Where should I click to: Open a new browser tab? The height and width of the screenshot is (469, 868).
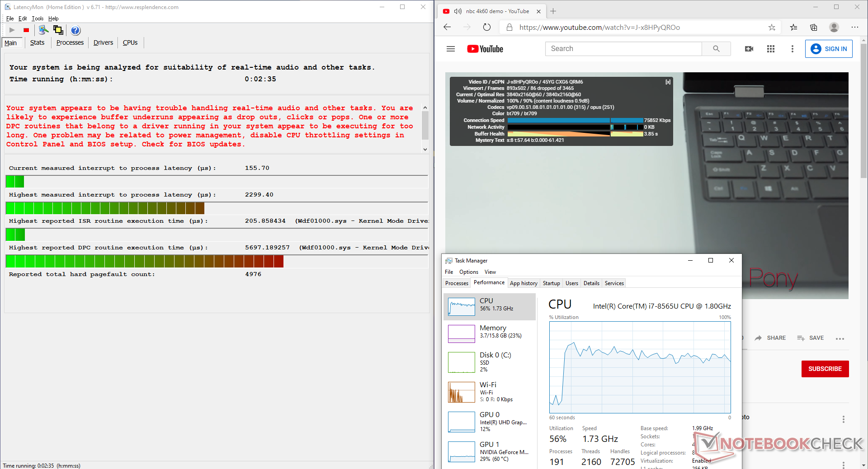point(553,11)
